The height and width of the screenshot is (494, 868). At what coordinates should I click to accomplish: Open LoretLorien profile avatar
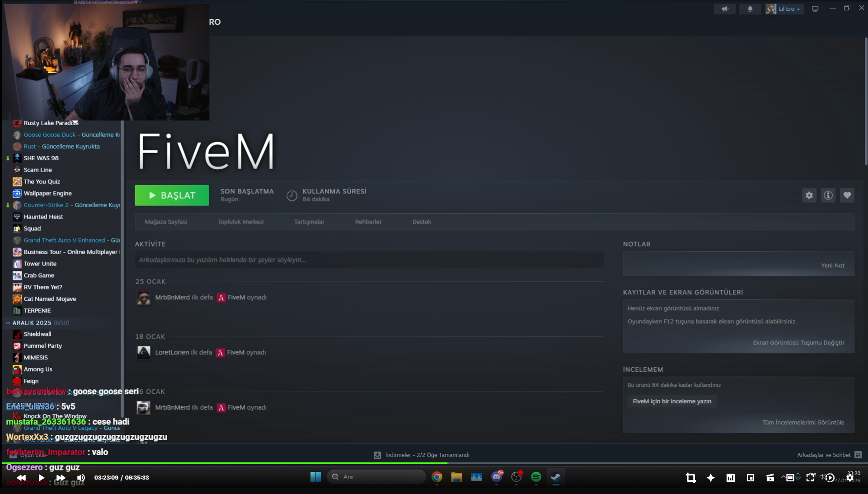click(144, 353)
